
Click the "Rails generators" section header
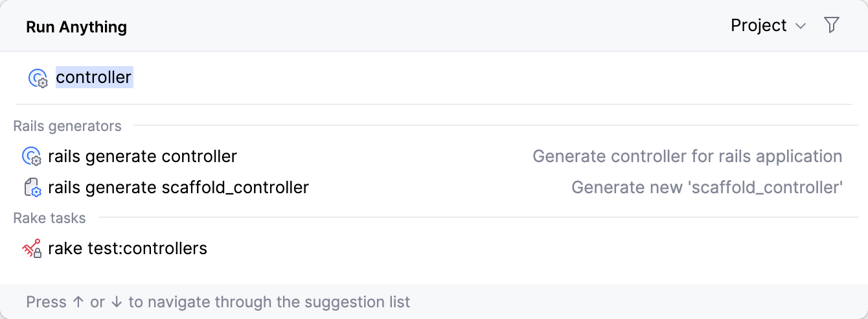pos(67,126)
